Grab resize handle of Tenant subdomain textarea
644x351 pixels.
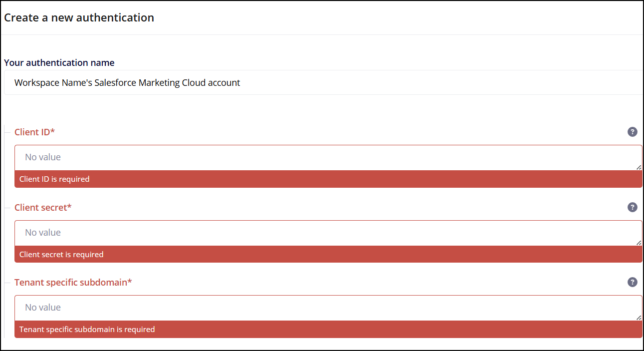(639, 318)
